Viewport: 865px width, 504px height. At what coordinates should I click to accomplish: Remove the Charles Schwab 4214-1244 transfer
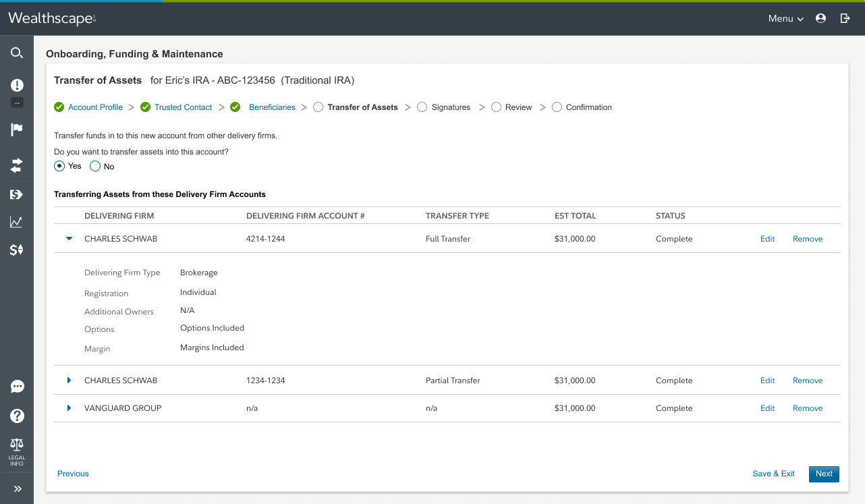point(808,239)
